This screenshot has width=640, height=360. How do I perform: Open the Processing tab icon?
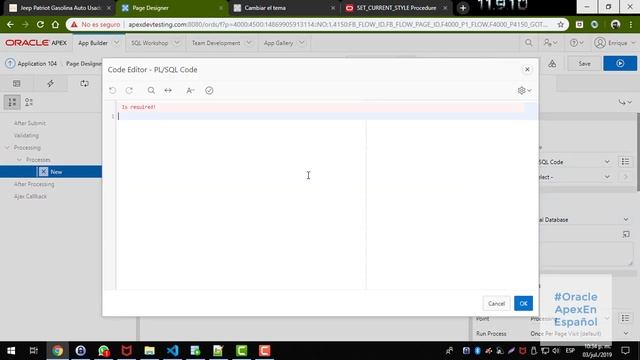click(x=84, y=83)
